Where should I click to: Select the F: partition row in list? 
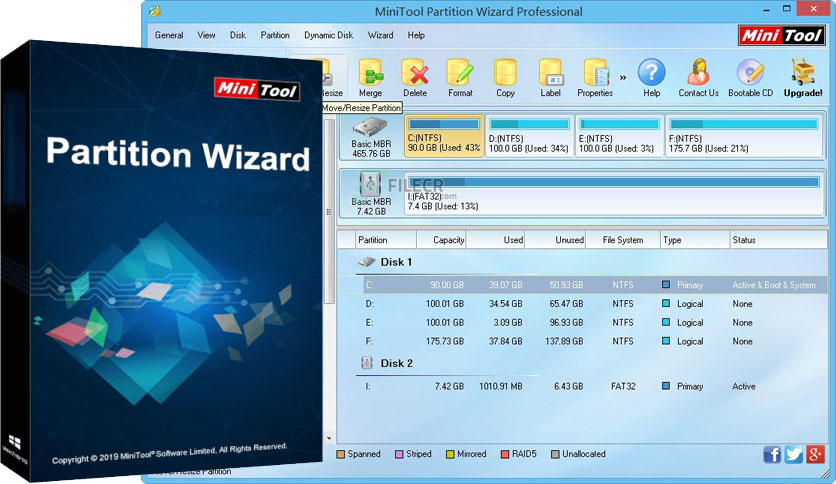point(582,341)
